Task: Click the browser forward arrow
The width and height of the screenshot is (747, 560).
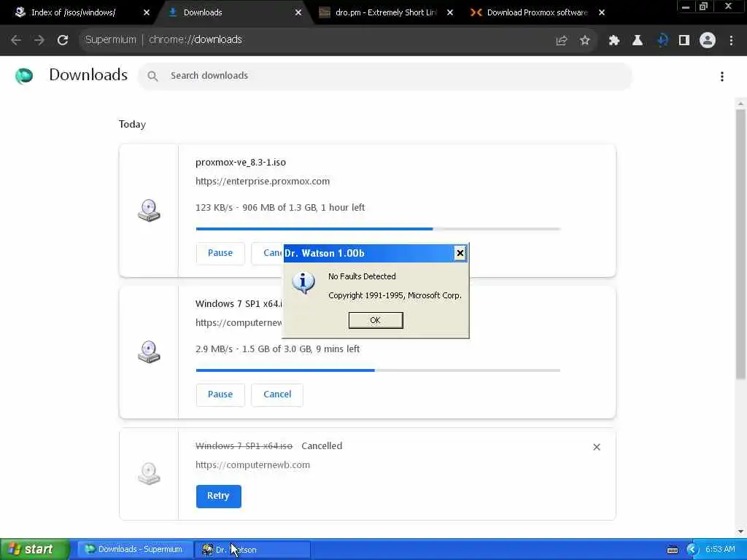Action: [x=39, y=40]
